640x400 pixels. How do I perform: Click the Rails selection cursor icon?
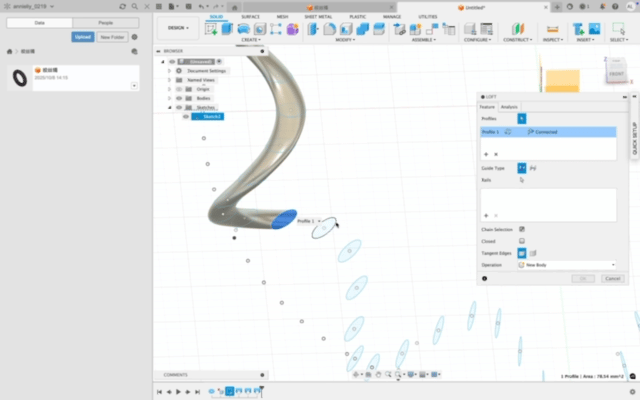click(x=521, y=180)
